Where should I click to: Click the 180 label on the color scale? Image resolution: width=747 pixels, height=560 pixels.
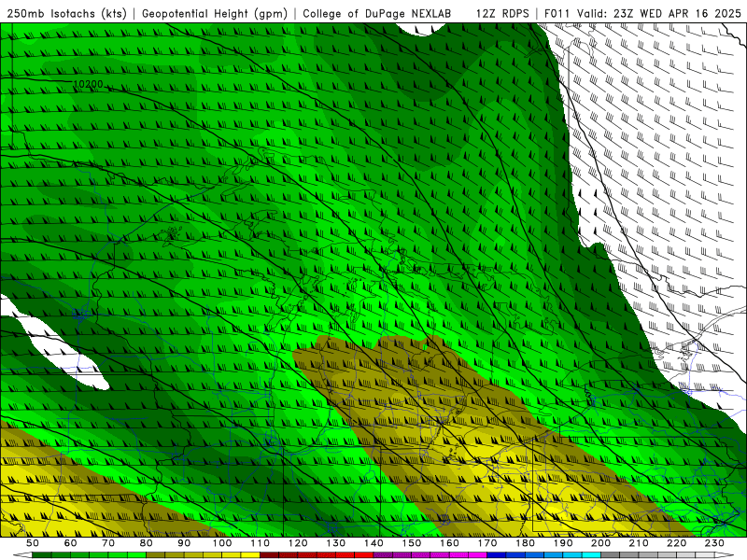click(525, 543)
